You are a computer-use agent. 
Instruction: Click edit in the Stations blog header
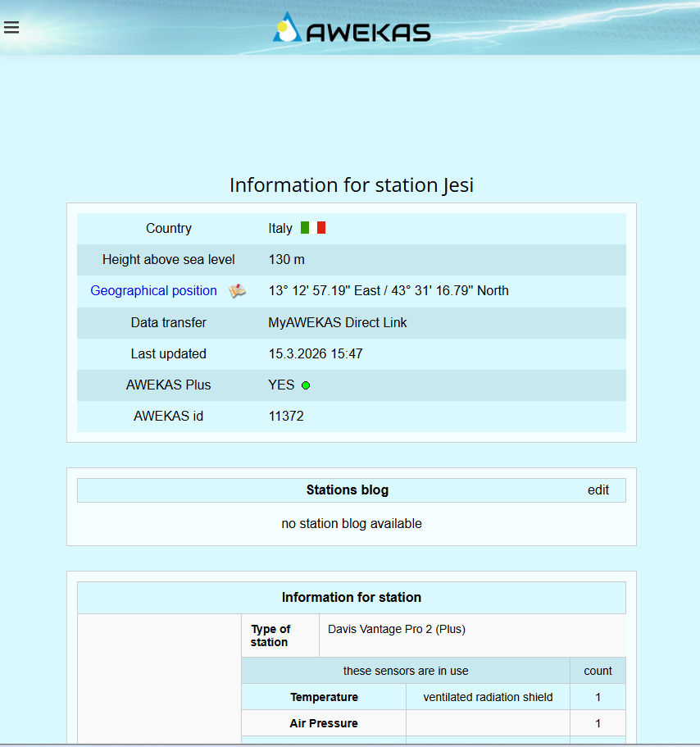598,490
